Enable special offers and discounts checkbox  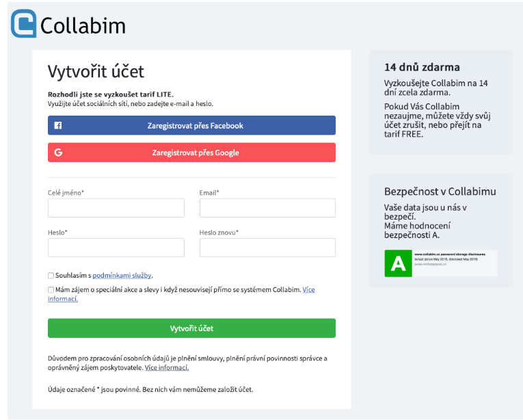click(51, 290)
